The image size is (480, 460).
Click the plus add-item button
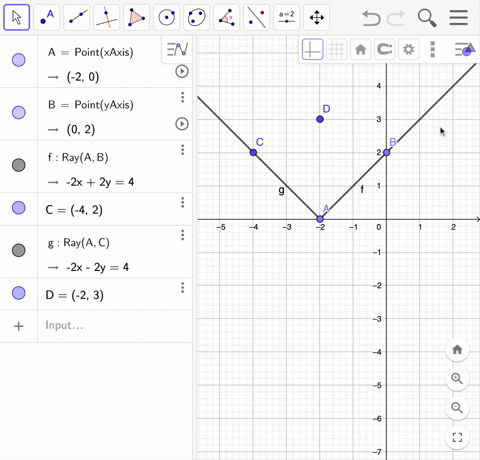[x=19, y=326]
